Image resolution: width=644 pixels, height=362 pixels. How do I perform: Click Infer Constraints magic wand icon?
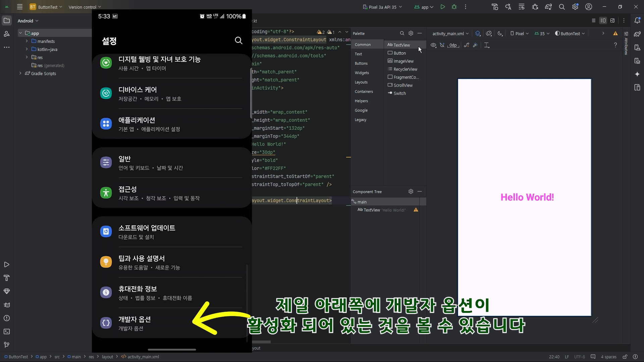click(475, 45)
